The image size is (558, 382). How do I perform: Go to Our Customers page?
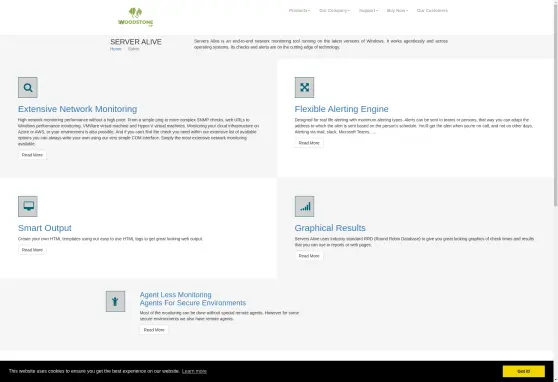432,11
